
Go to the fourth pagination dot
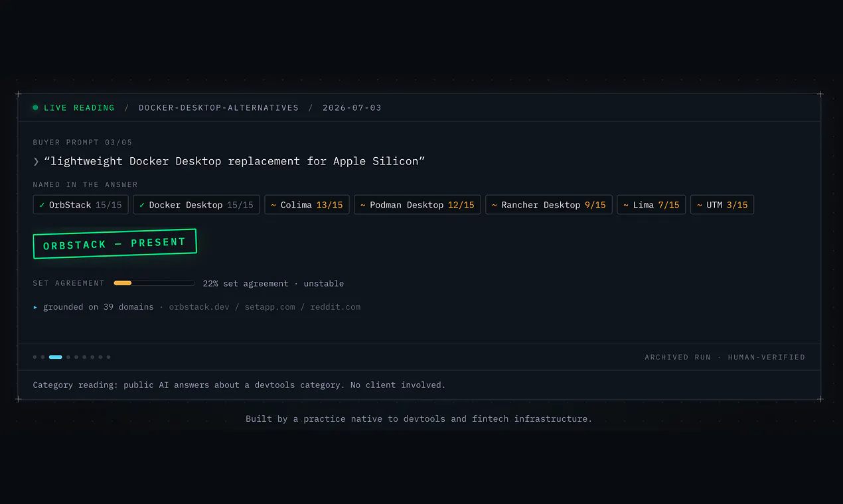68,357
